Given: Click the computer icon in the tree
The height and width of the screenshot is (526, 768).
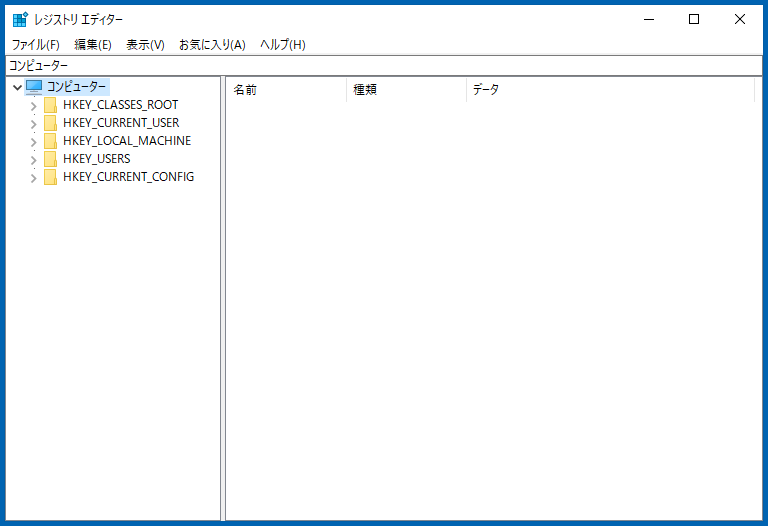Looking at the screenshot, I should tap(34, 87).
